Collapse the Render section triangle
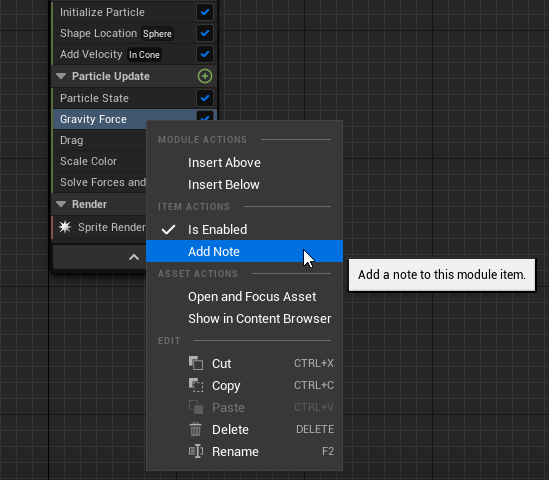549x480 pixels. coord(61,204)
